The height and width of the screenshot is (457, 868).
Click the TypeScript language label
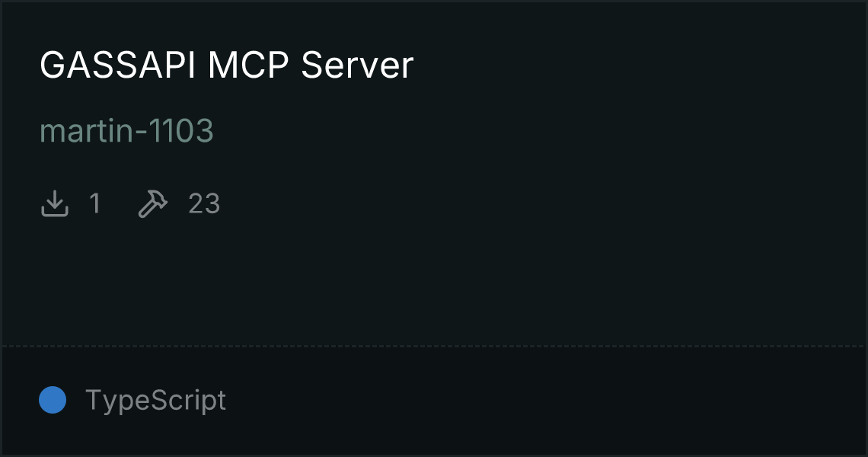[x=155, y=400]
